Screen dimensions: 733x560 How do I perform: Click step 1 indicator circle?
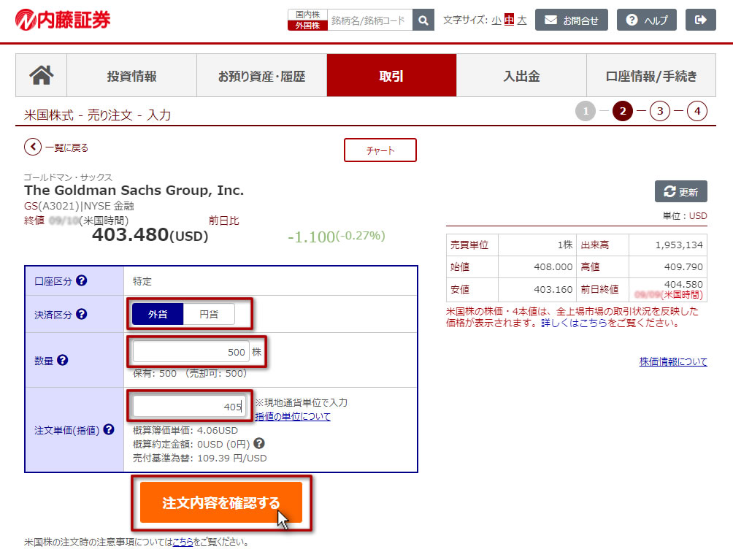pyautogui.click(x=586, y=111)
